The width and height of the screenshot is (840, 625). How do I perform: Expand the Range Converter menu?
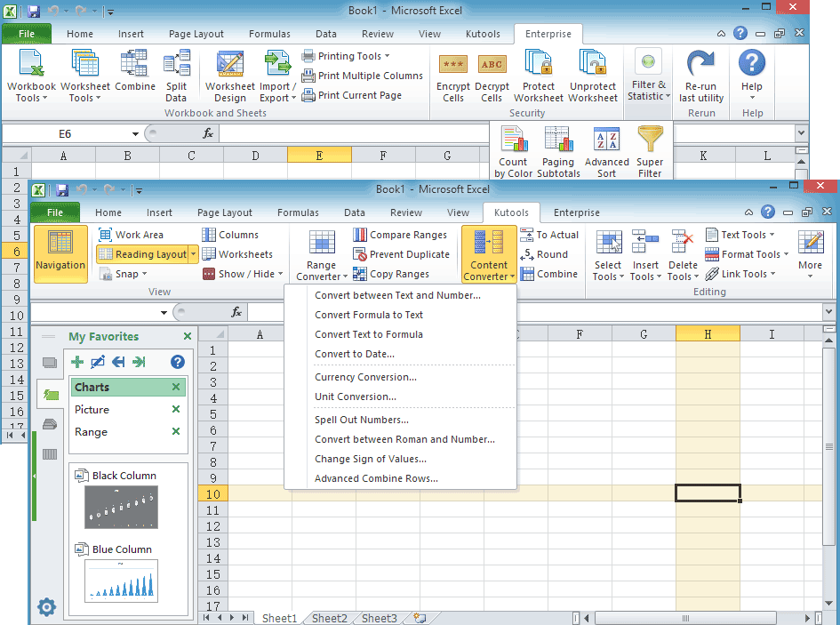322,255
